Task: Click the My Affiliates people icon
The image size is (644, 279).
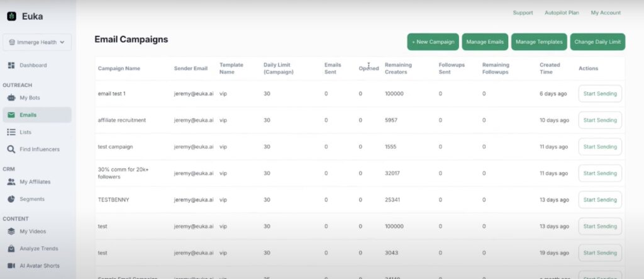Action: click(x=11, y=182)
